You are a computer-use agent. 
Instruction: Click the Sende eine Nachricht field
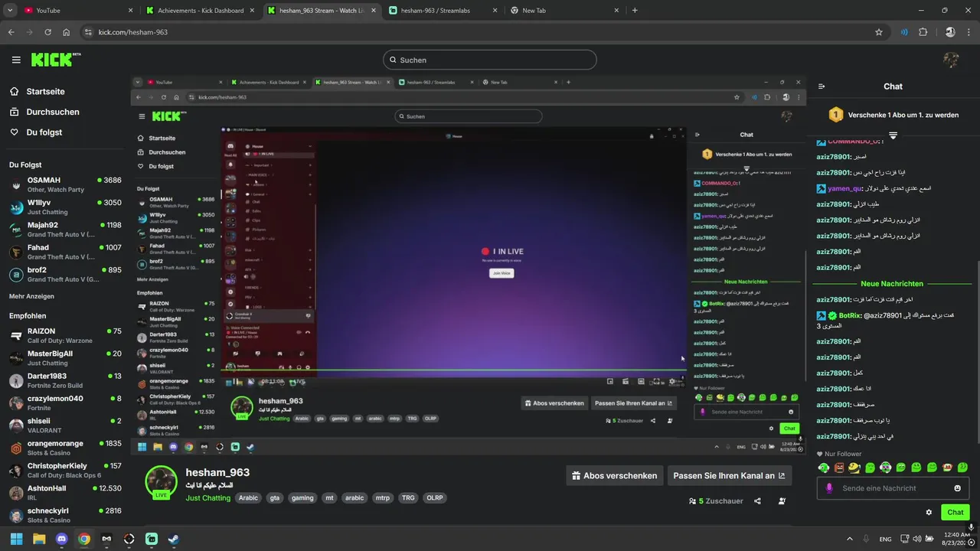click(893, 488)
